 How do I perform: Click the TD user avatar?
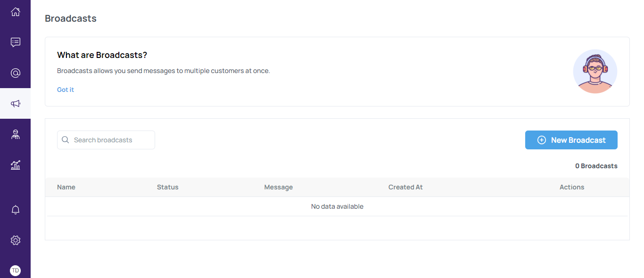[16, 270]
